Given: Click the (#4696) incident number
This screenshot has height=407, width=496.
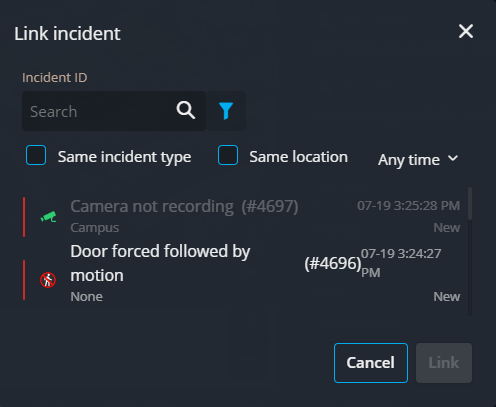Looking at the screenshot, I should coord(333,264).
